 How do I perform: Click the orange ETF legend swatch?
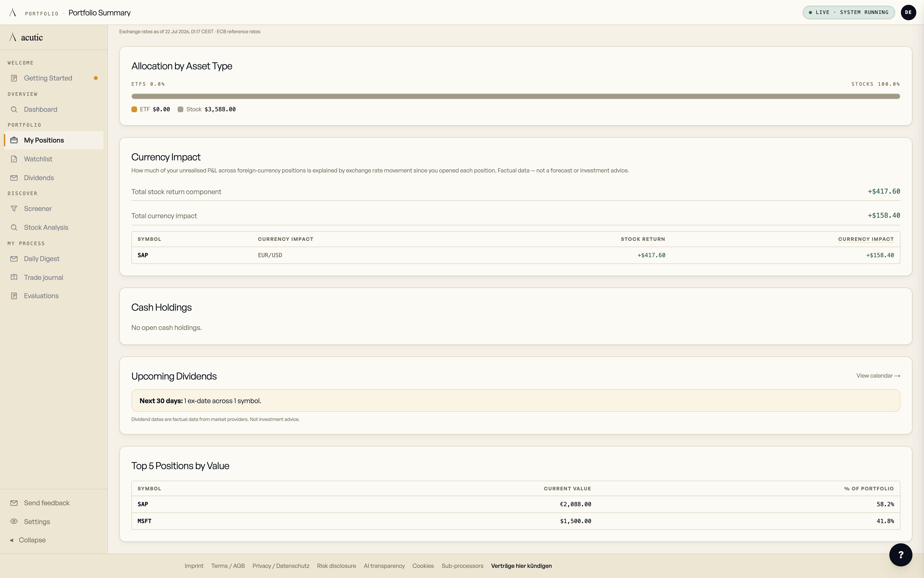pyautogui.click(x=134, y=109)
